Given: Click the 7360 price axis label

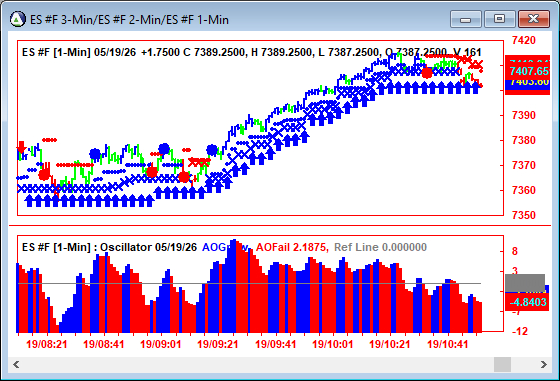Looking at the screenshot, I should click(x=524, y=190).
